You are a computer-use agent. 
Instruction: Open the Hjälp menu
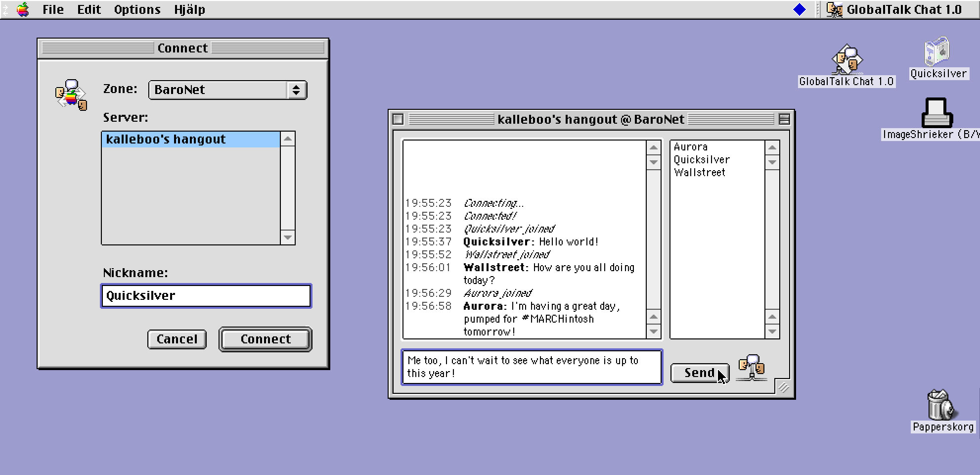tap(189, 9)
